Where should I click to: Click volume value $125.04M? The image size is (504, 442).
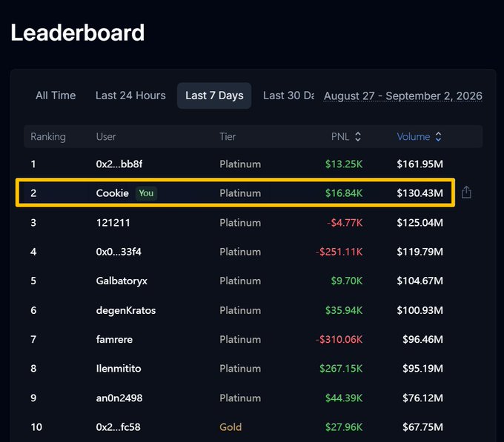(x=420, y=222)
